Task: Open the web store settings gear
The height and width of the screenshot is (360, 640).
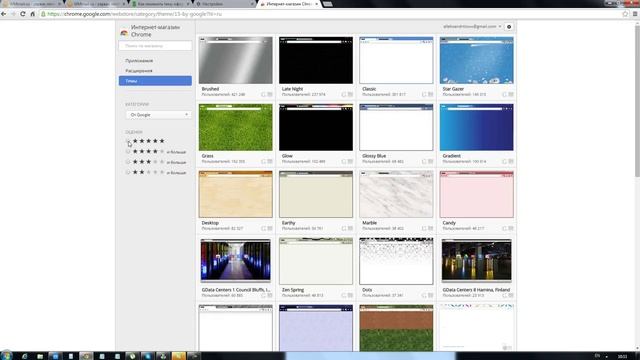Action: click(509, 27)
